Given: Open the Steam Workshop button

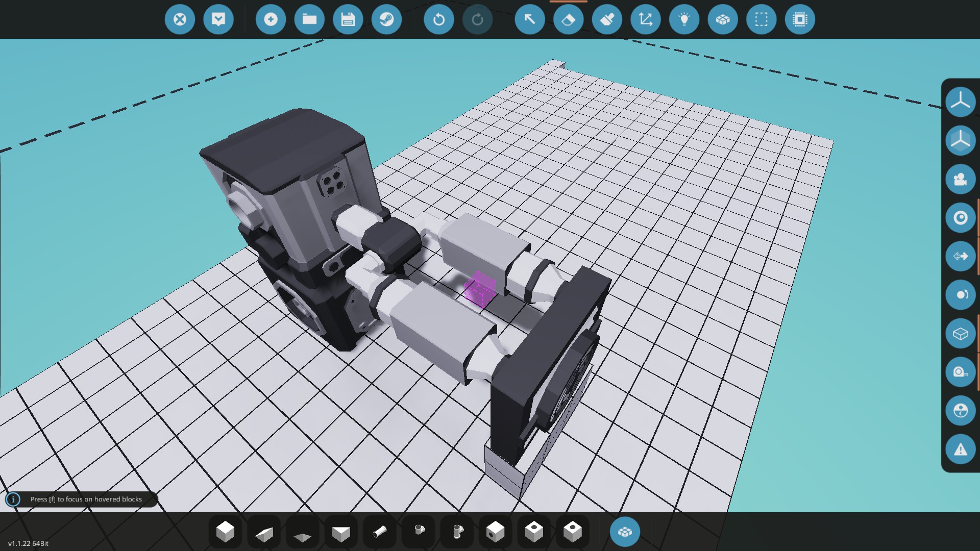Looking at the screenshot, I should tap(386, 19).
